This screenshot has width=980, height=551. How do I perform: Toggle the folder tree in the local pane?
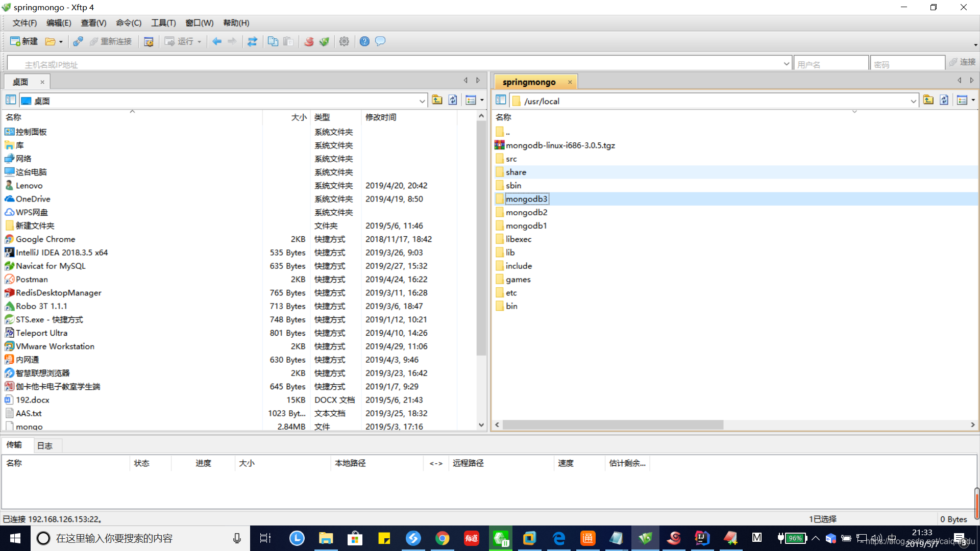tap(11, 100)
